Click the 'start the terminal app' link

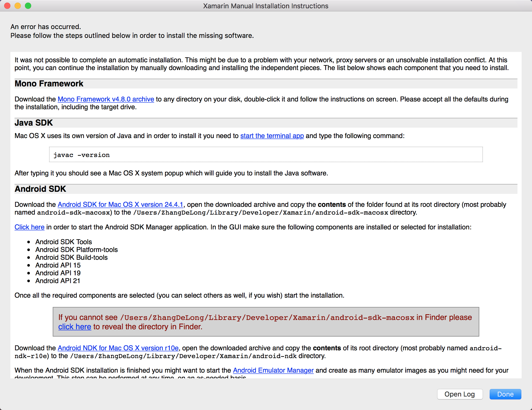click(x=272, y=136)
